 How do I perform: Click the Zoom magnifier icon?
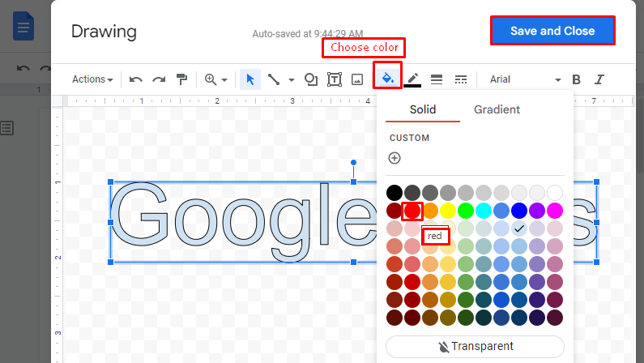click(211, 79)
